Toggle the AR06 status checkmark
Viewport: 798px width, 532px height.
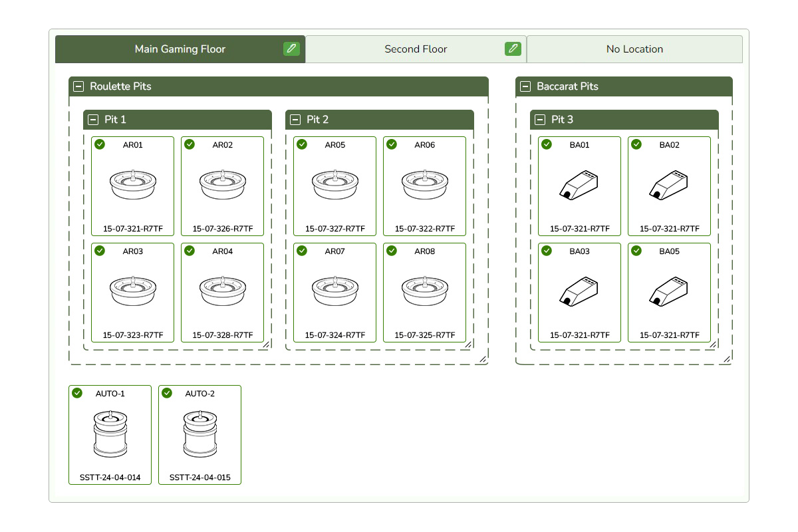click(x=392, y=144)
